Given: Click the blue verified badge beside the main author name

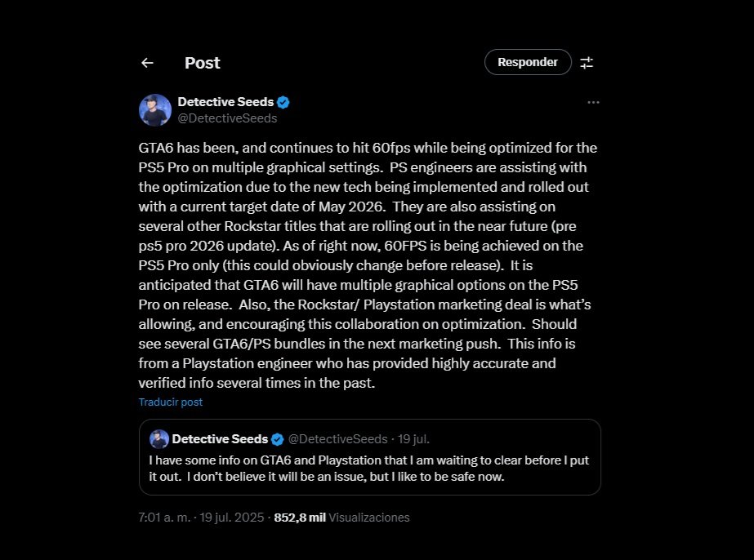Looking at the screenshot, I should coord(283,102).
